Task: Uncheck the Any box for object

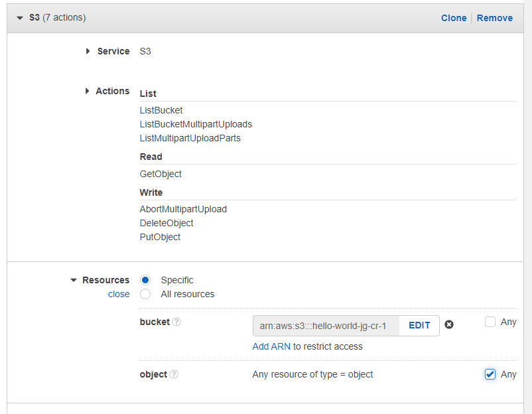Action: [x=490, y=374]
